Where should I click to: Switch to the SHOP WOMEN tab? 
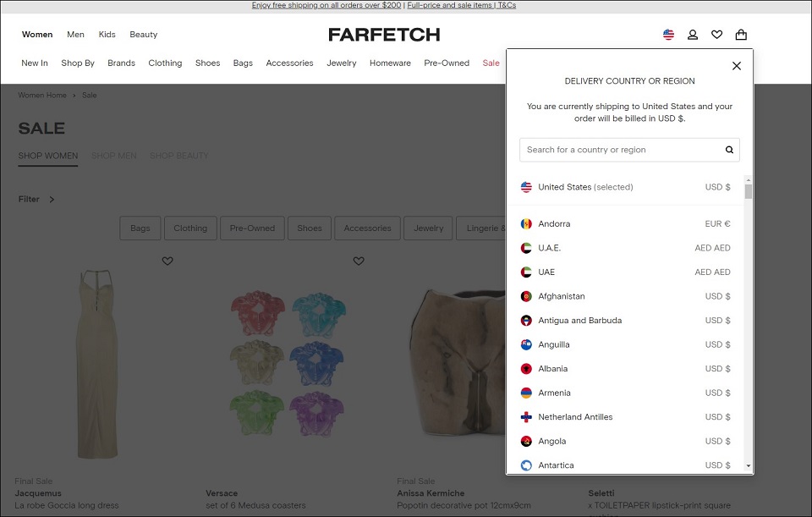[x=48, y=156]
